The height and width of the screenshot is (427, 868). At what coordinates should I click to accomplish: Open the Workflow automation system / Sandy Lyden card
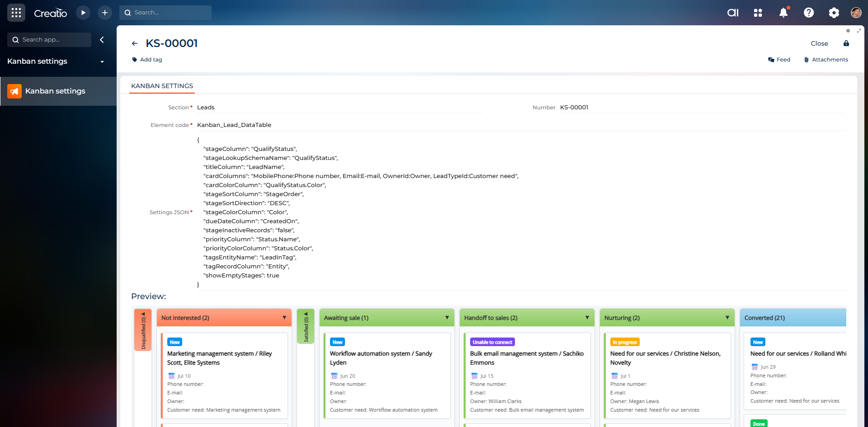[x=387, y=375]
